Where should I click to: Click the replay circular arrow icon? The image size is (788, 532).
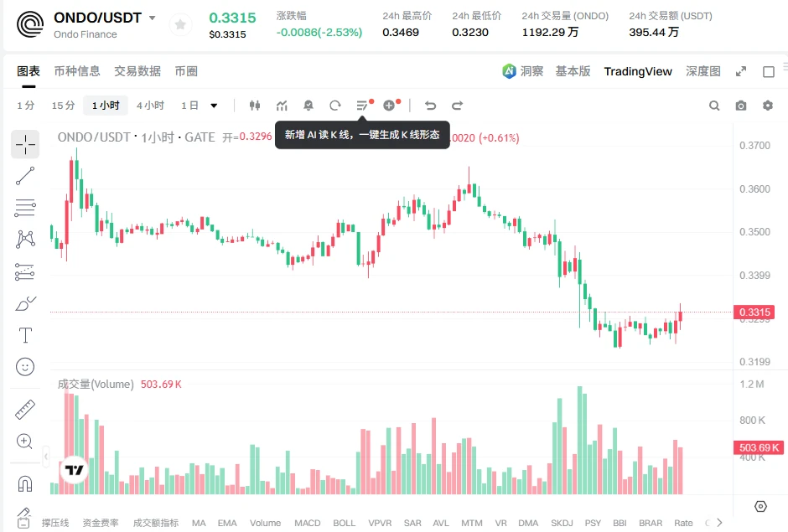[x=335, y=106]
